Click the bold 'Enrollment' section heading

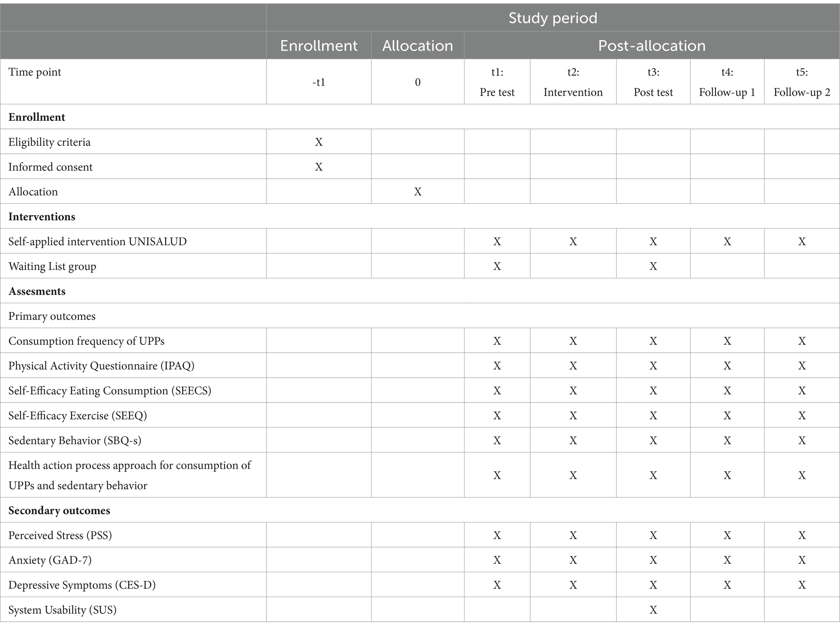pyautogui.click(x=37, y=117)
